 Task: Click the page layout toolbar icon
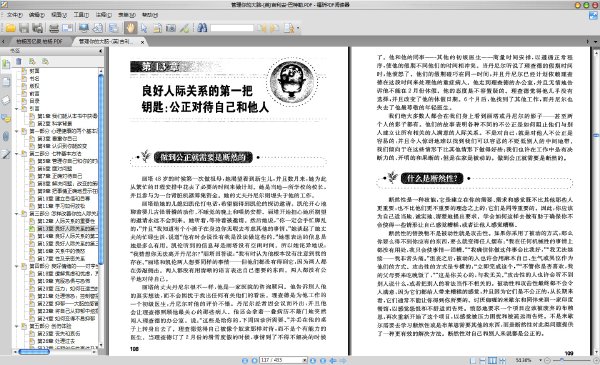(114, 28)
